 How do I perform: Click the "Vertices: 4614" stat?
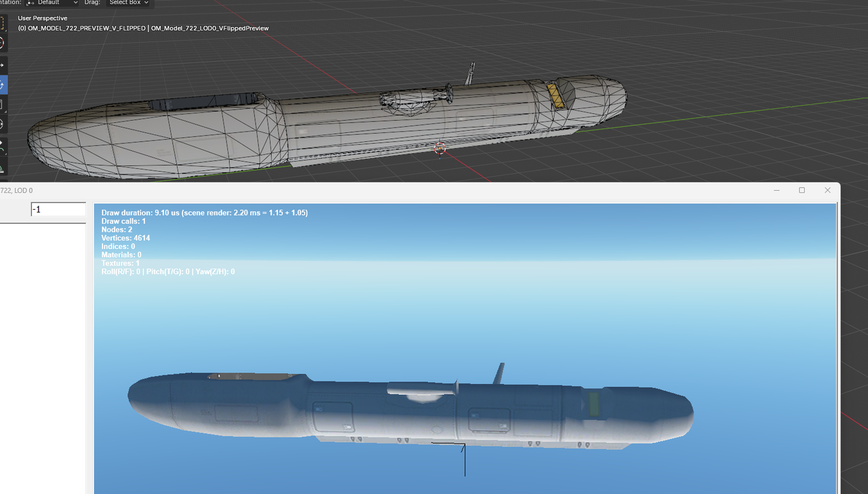pos(126,238)
